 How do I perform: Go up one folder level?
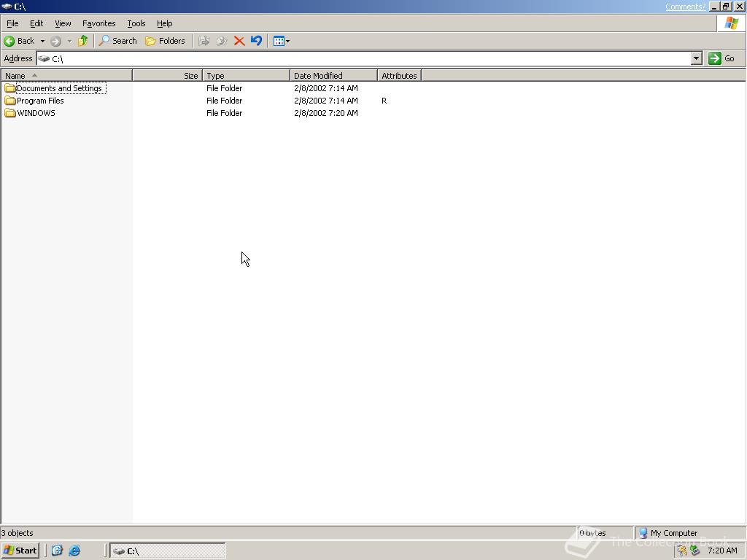[x=83, y=41]
